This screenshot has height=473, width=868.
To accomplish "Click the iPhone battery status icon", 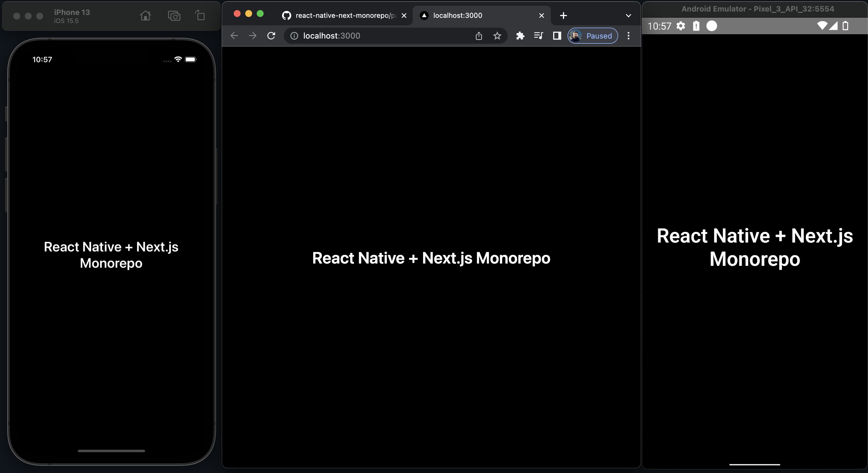I will tap(191, 59).
